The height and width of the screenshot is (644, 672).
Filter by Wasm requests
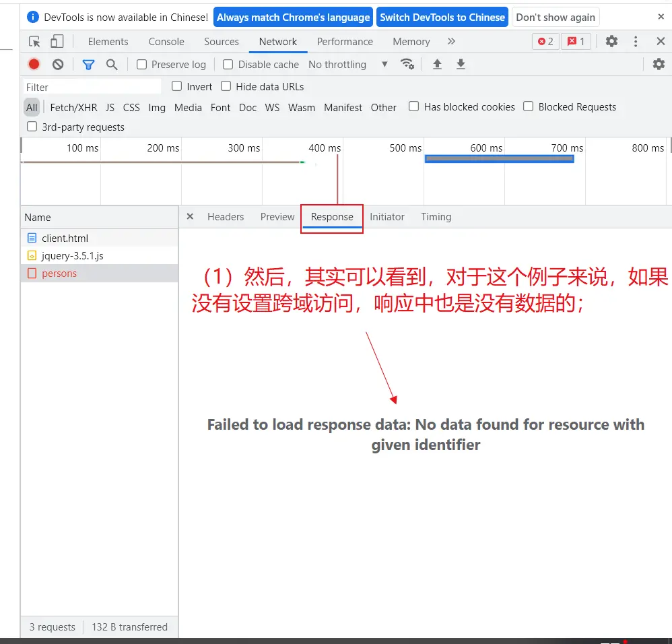point(301,107)
